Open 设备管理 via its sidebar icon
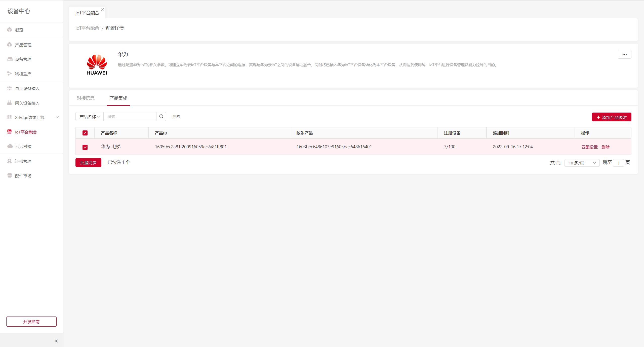The height and width of the screenshot is (347, 644). pyautogui.click(x=10, y=59)
